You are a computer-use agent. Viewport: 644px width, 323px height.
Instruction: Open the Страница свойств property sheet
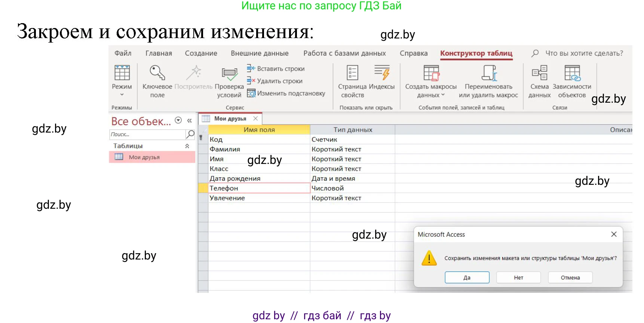[352, 81]
